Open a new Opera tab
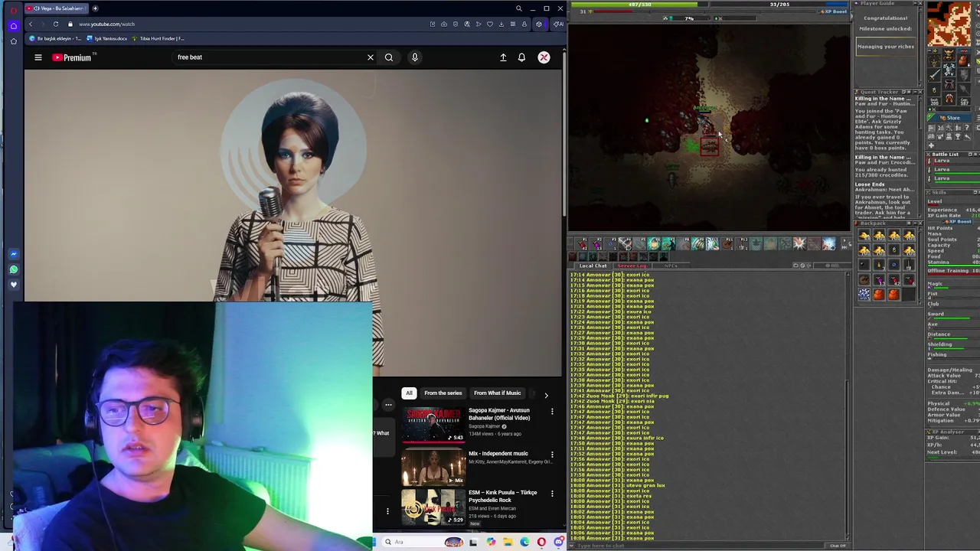The image size is (980, 551). 95,8
